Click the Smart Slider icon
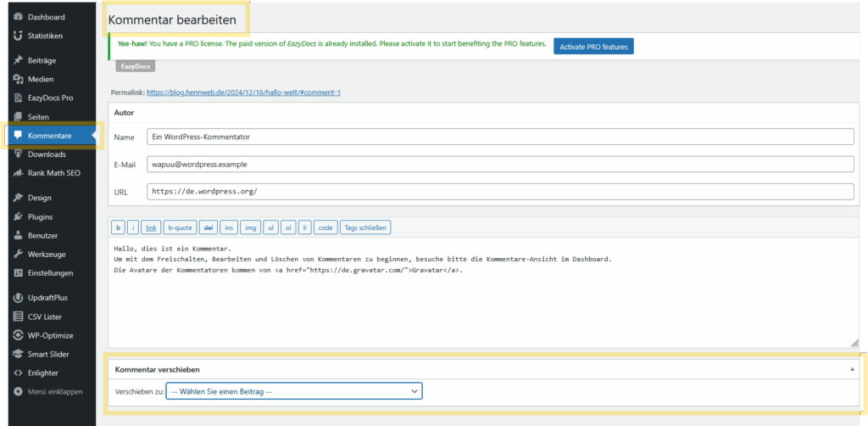868x426 pixels. 18,354
